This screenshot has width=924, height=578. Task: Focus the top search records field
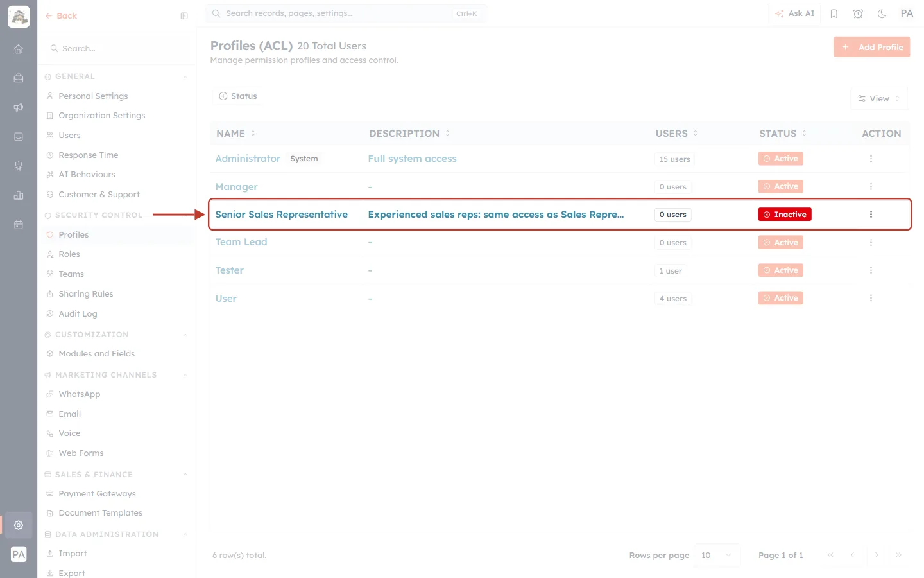click(346, 13)
